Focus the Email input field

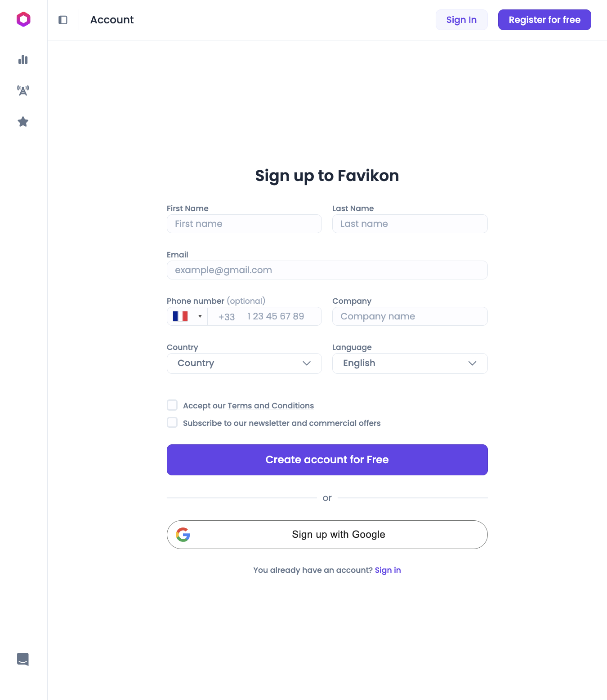(x=327, y=270)
